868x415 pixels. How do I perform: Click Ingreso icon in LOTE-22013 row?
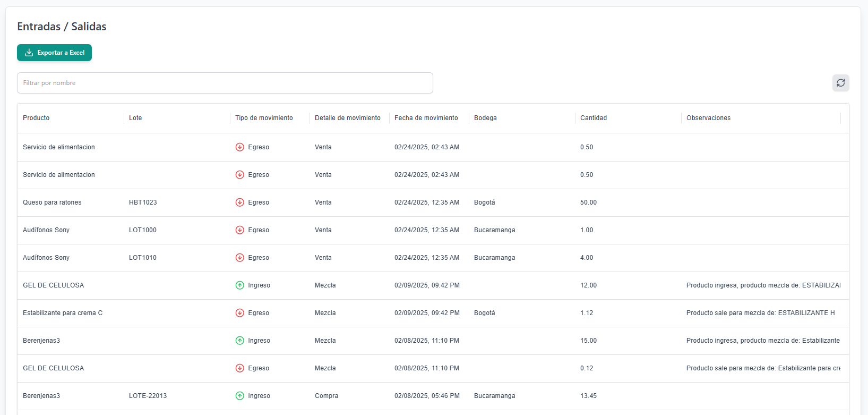tap(240, 396)
